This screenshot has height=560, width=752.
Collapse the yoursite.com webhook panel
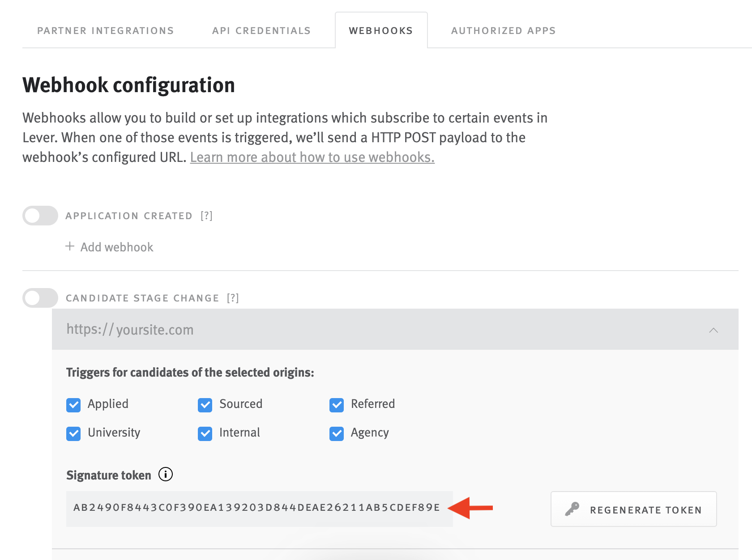(x=714, y=330)
